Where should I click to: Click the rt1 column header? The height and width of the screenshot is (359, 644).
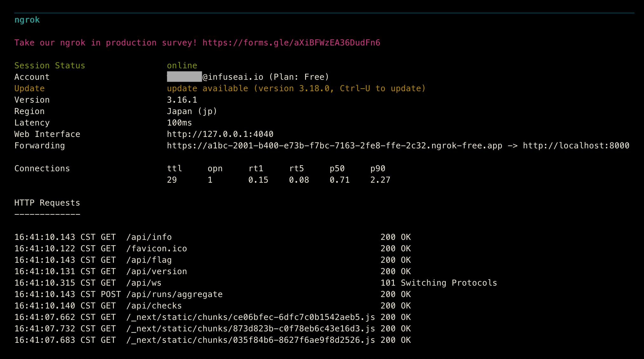coord(256,168)
